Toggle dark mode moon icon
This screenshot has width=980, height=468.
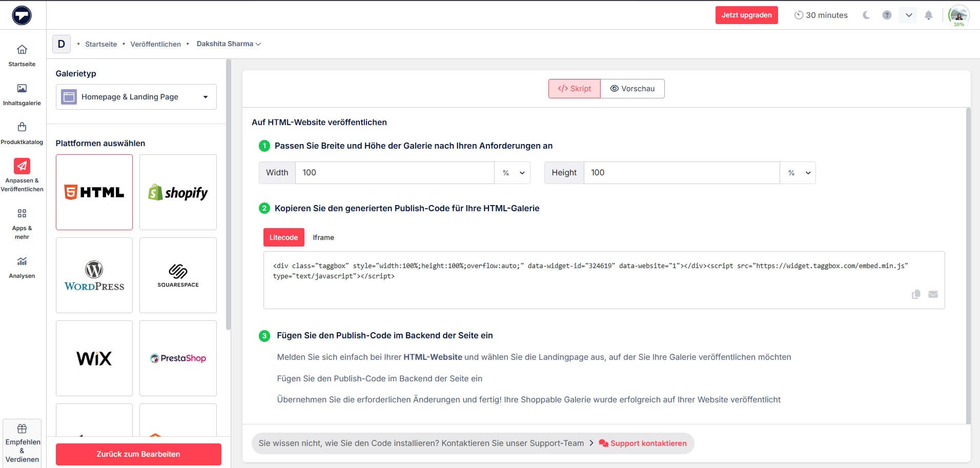(x=866, y=15)
